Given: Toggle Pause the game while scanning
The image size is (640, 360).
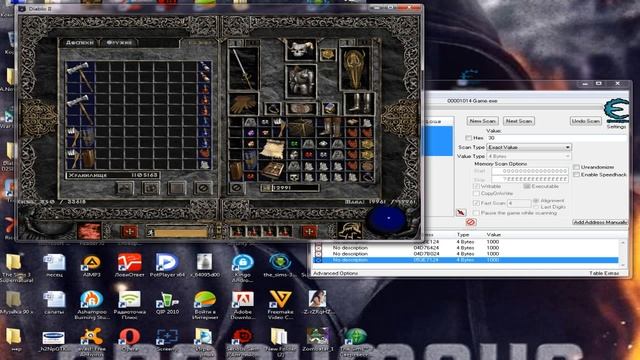Looking at the screenshot, I should 476,213.
